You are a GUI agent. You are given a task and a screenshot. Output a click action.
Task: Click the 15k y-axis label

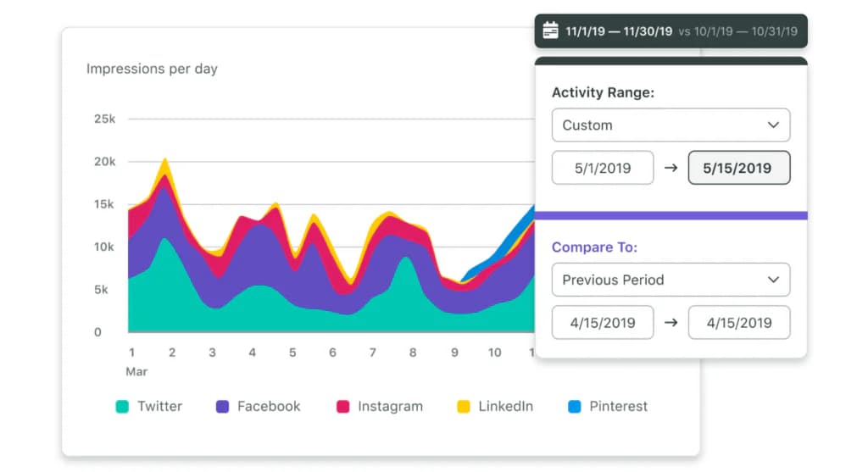click(104, 204)
